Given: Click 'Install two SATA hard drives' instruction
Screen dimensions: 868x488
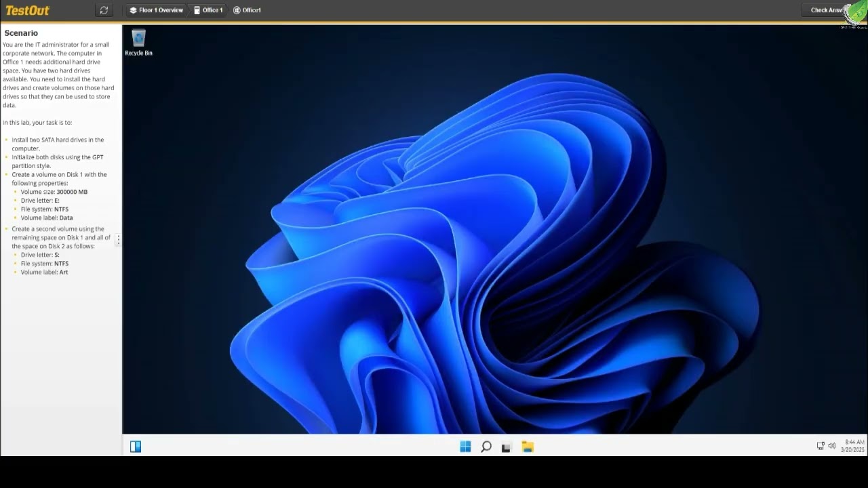Looking at the screenshot, I should click(x=58, y=144).
